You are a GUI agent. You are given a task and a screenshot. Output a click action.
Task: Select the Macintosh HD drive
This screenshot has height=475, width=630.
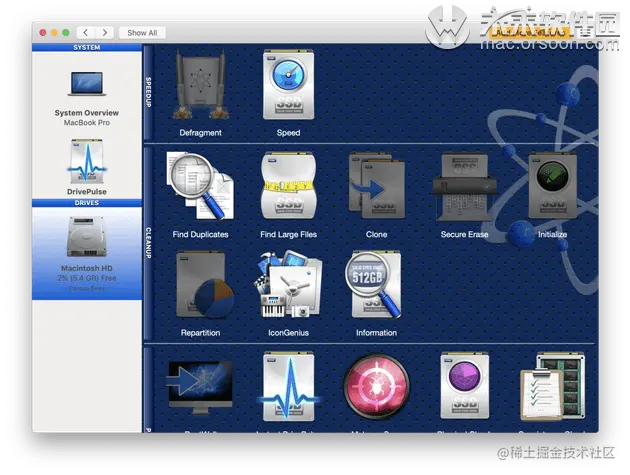87,253
